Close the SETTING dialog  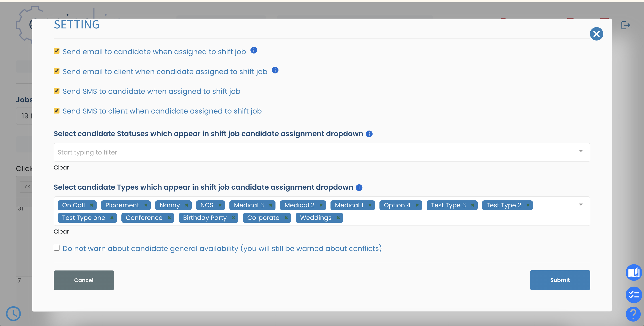[597, 34]
